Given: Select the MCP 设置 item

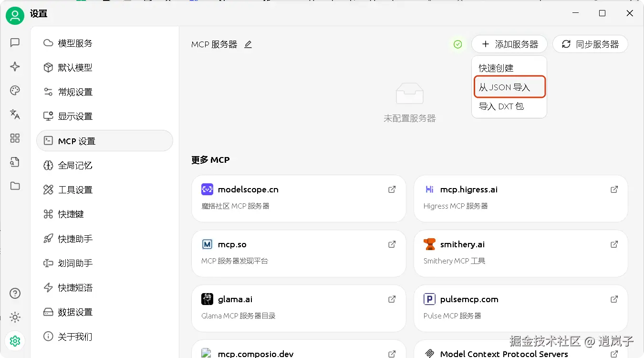Looking at the screenshot, I should tap(104, 141).
